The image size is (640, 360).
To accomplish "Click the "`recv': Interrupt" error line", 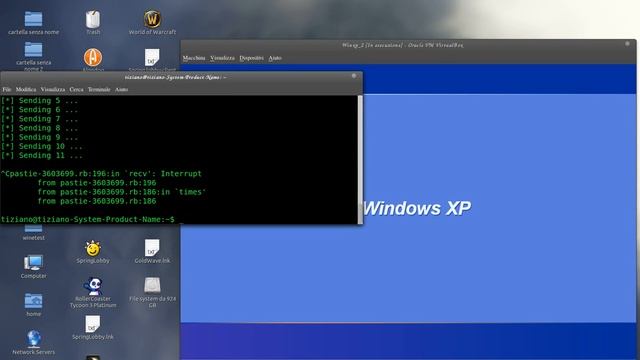I will coord(101,173).
